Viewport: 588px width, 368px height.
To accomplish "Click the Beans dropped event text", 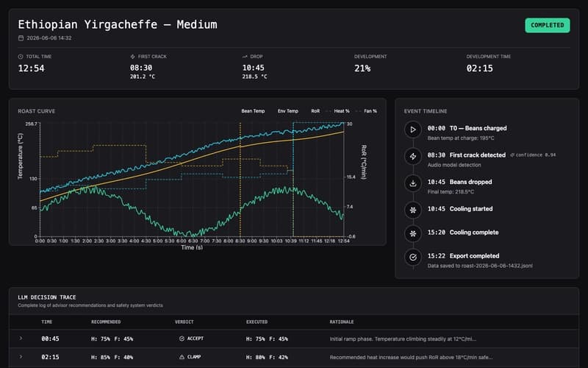I will click(470, 182).
